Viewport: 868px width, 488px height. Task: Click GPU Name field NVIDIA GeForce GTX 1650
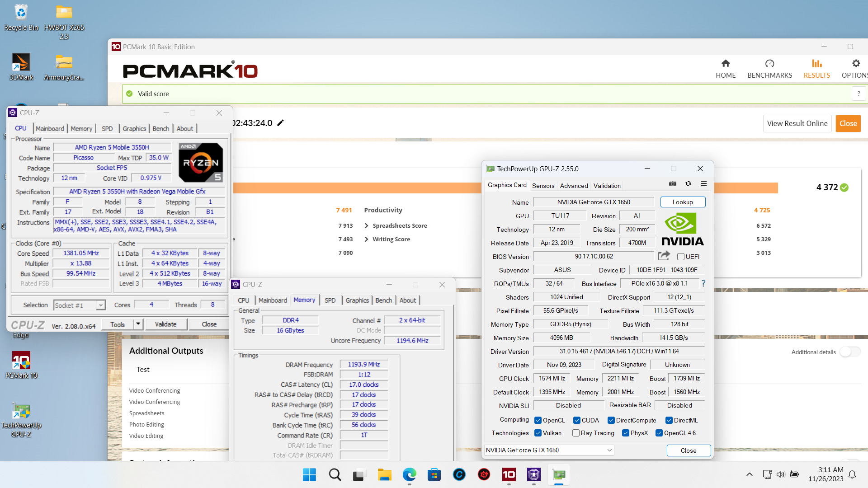point(593,202)
